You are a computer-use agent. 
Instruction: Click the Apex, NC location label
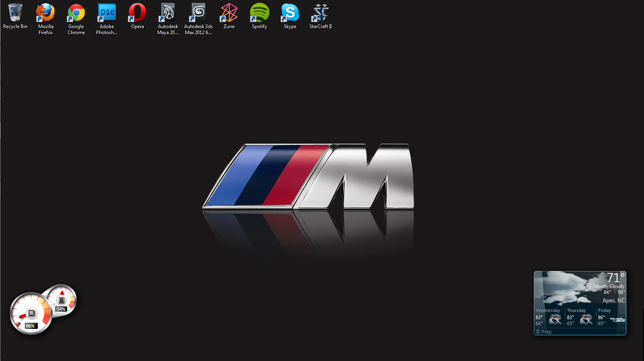[x=613, y=300]
